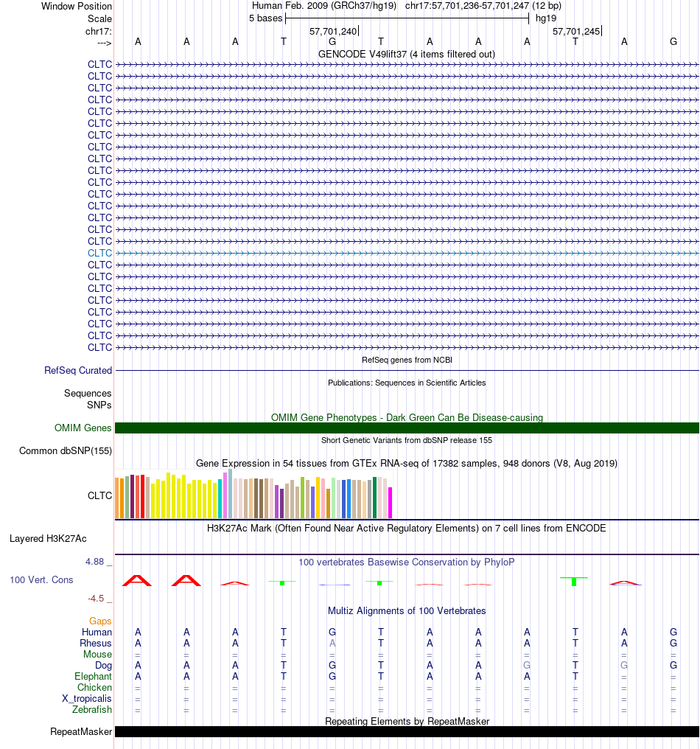
Task: Select the X_tropicalis alignment row label
Action: 87,698
